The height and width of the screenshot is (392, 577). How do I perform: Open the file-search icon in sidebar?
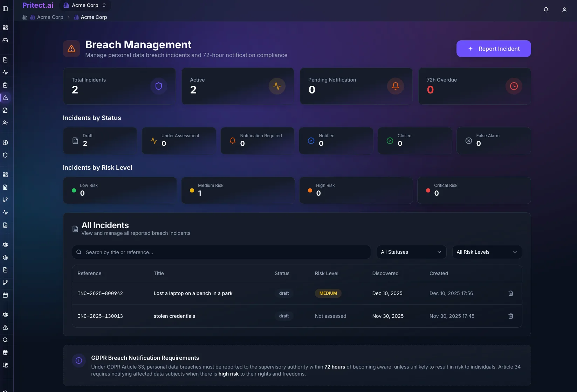(x=5, y=110)
